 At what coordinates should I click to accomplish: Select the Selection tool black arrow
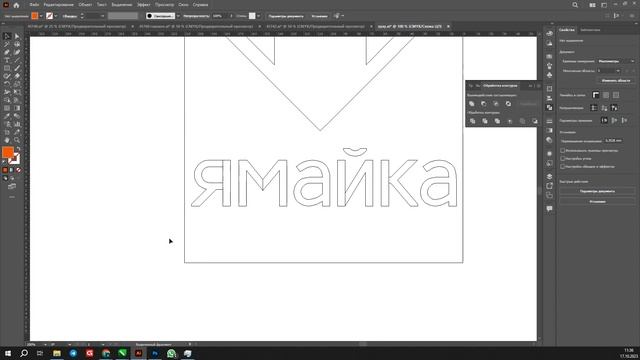point(7,36)
